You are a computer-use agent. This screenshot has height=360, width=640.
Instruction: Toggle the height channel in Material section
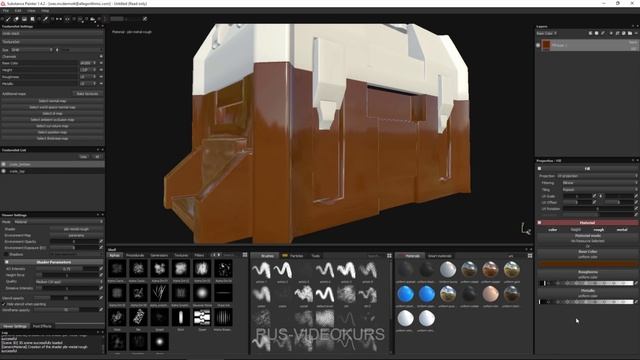(576, 230)
